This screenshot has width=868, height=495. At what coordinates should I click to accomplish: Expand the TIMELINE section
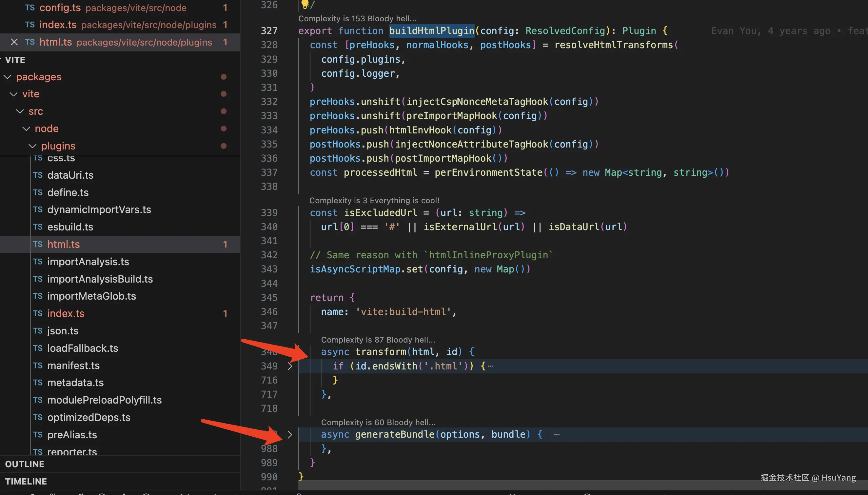click(x=26, y=482)
